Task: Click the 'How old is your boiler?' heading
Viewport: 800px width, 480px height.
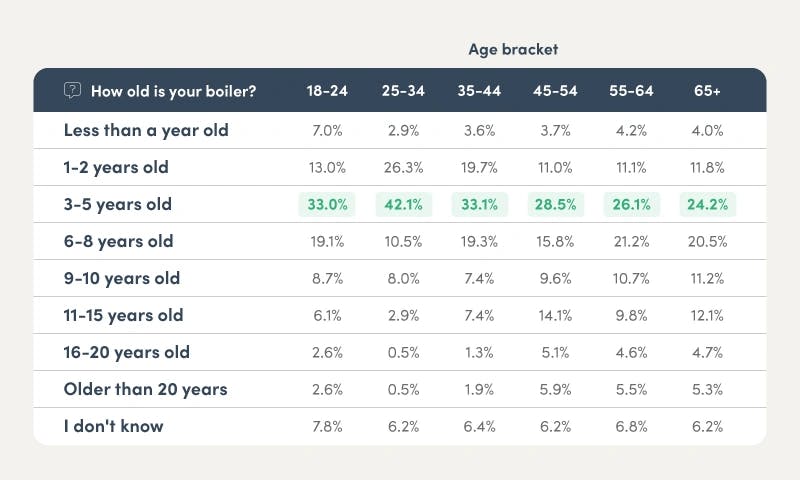Action: click(173, 91)
